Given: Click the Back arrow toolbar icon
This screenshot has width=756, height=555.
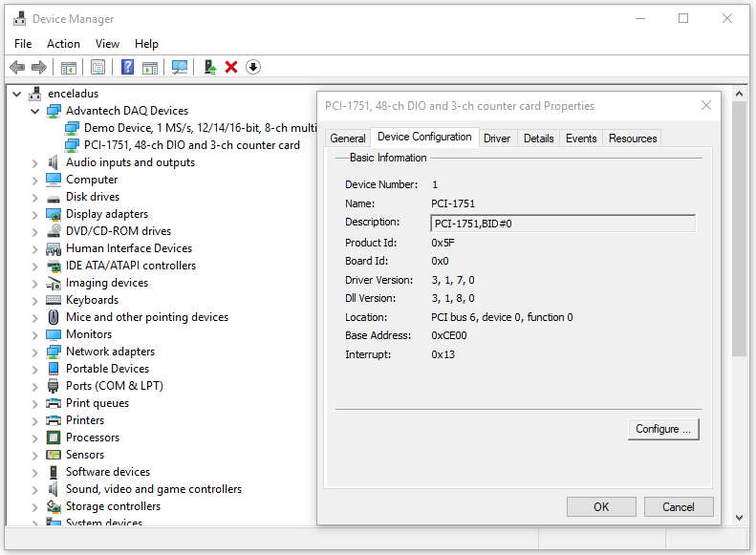Looking at the screenshot, I should 17,67.
